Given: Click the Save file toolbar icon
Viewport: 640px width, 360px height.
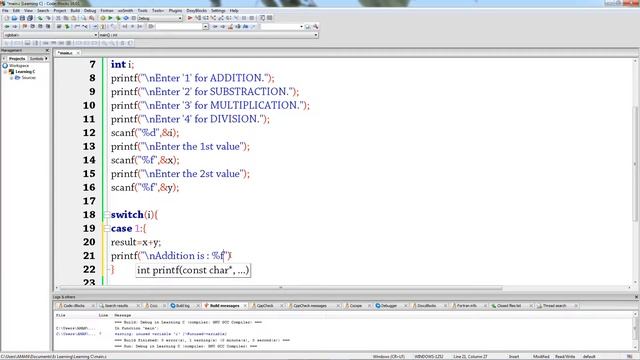Looking at the screenshot, I should [x=22, y=18].
